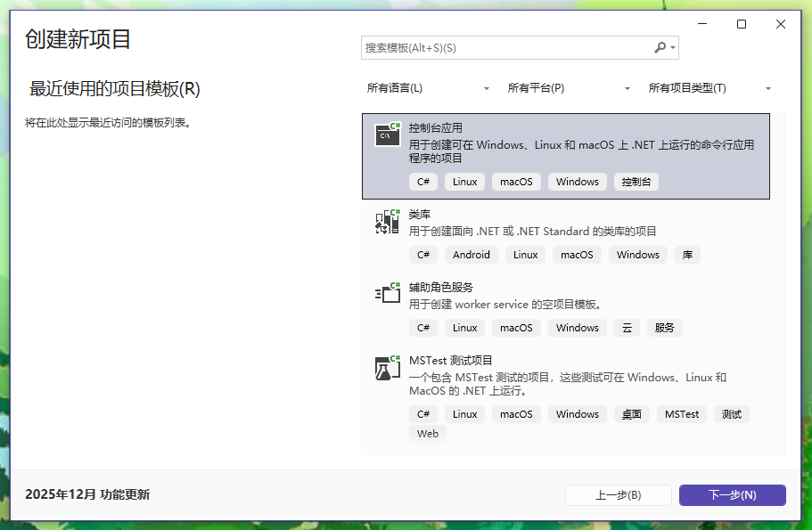
Task: Click the MSTest 测试项目 flask icon
Action: coord(387,368)
